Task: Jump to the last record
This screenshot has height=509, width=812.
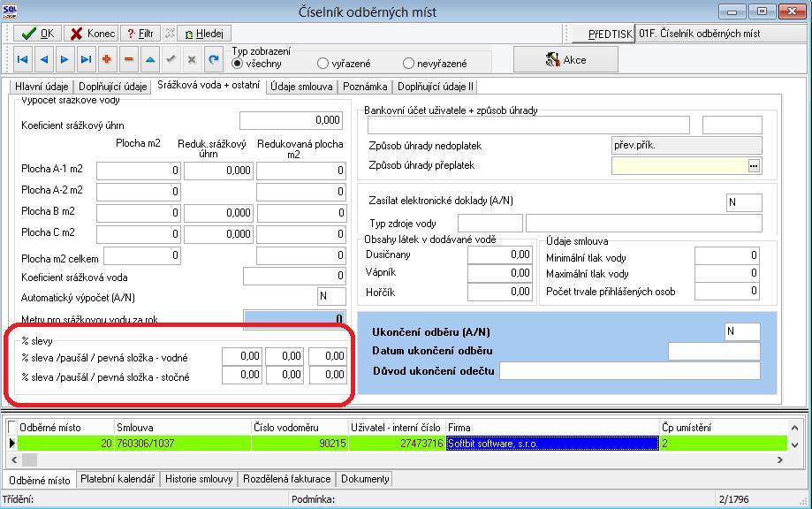Action: click(86, 59)
